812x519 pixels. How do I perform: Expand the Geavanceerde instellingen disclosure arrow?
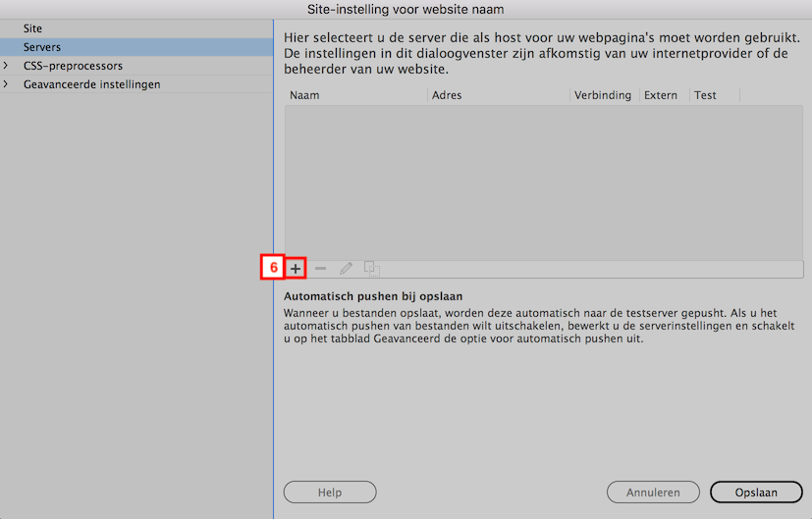[x=6, y=84]
